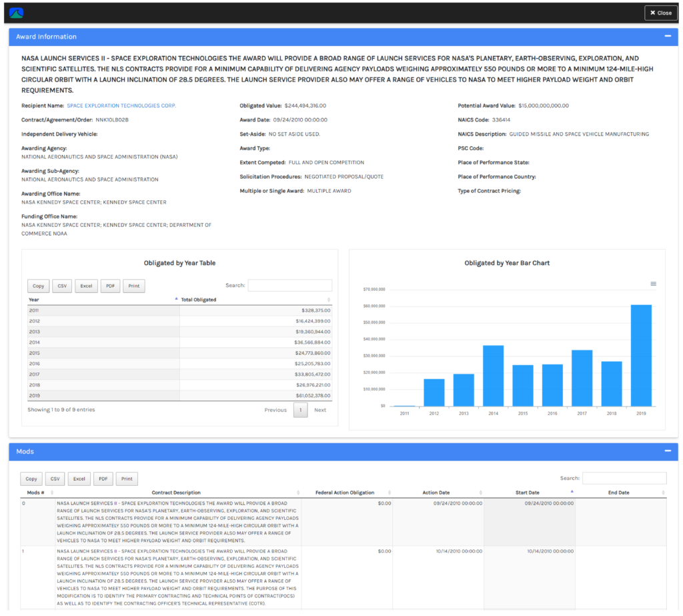
Task: Collapse the Mods panel
Action: (667, 450)
